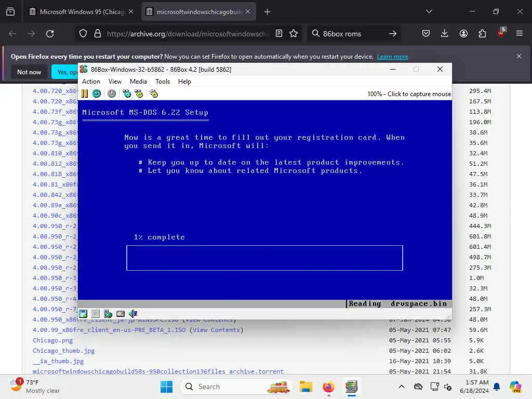
Task: Bookmark this page with star icon
Action: pos(294,34)
